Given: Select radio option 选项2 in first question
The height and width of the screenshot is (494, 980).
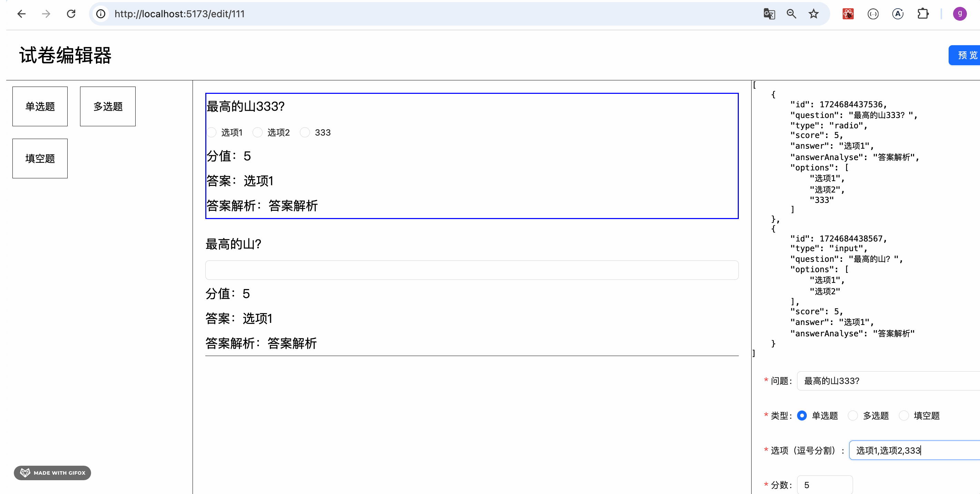Looking at the screenshot, I should pos(257,132).
